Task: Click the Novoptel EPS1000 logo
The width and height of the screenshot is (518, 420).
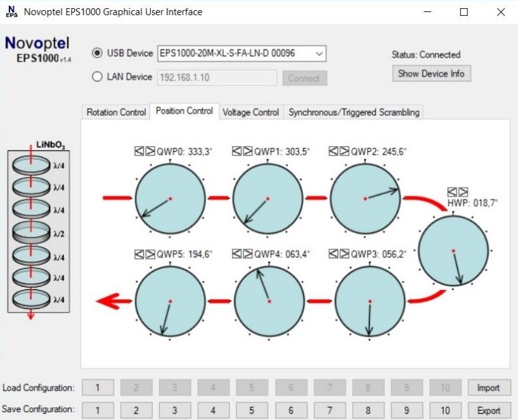Action: coord(37,49)
